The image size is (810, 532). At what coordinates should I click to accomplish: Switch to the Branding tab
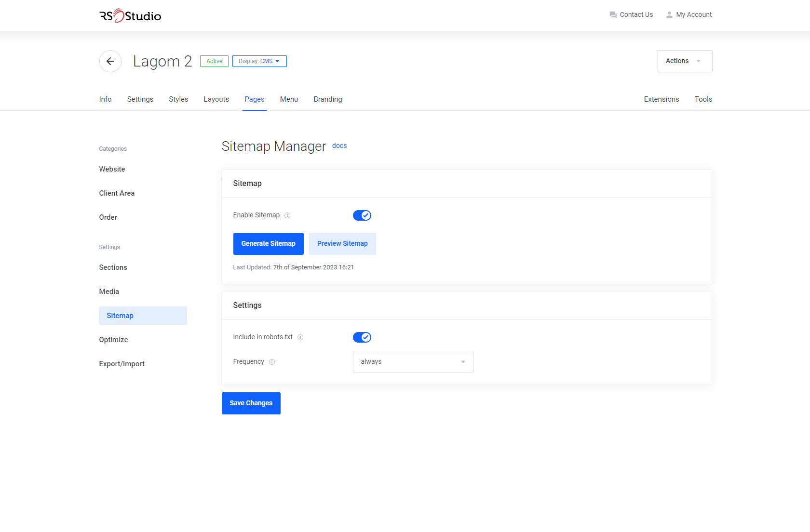(328, 99)
